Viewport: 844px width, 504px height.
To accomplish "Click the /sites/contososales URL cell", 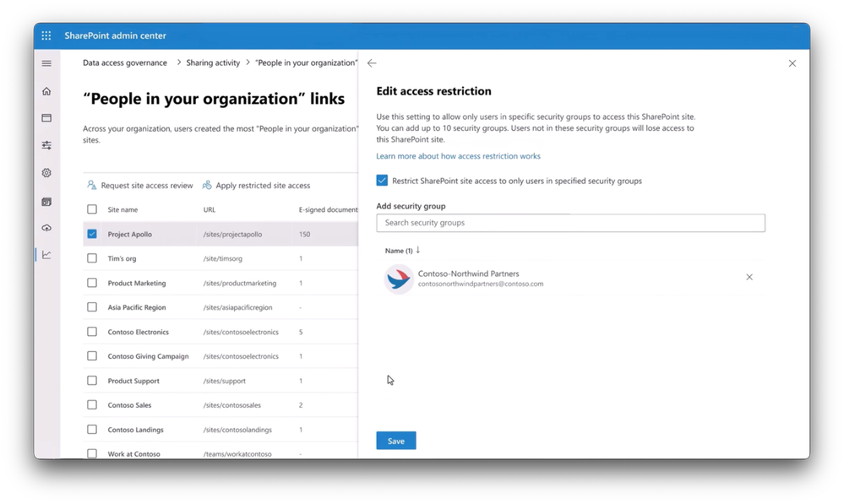I will tap(232, 405).
